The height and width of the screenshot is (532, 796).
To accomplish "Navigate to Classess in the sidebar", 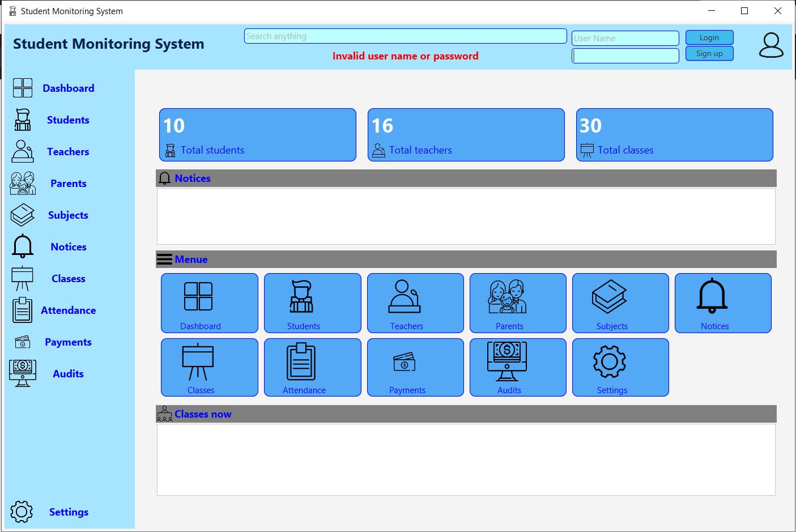I will click(69, 279).
